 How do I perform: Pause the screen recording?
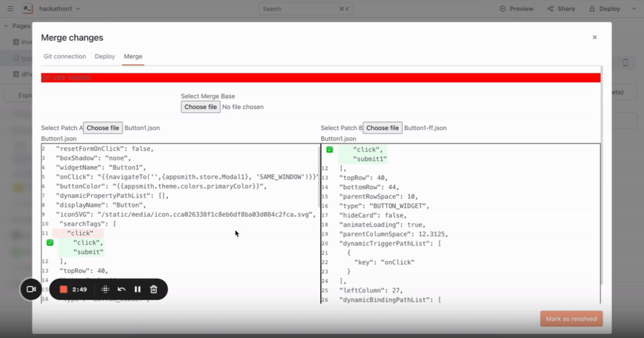[x=137, y=289]
